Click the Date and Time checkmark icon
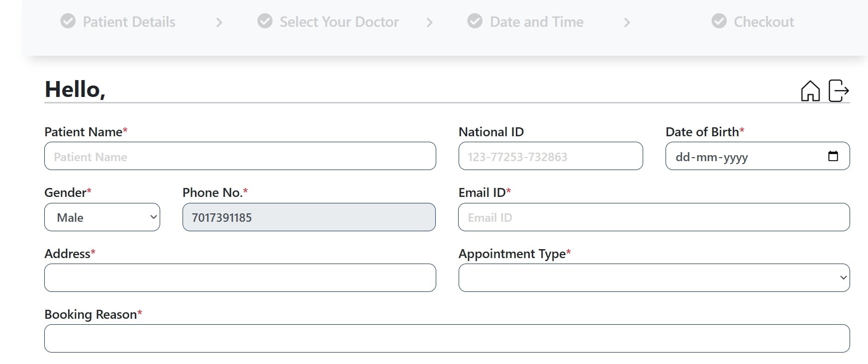This screenshot has width=868, height=364. pos(475,21)
